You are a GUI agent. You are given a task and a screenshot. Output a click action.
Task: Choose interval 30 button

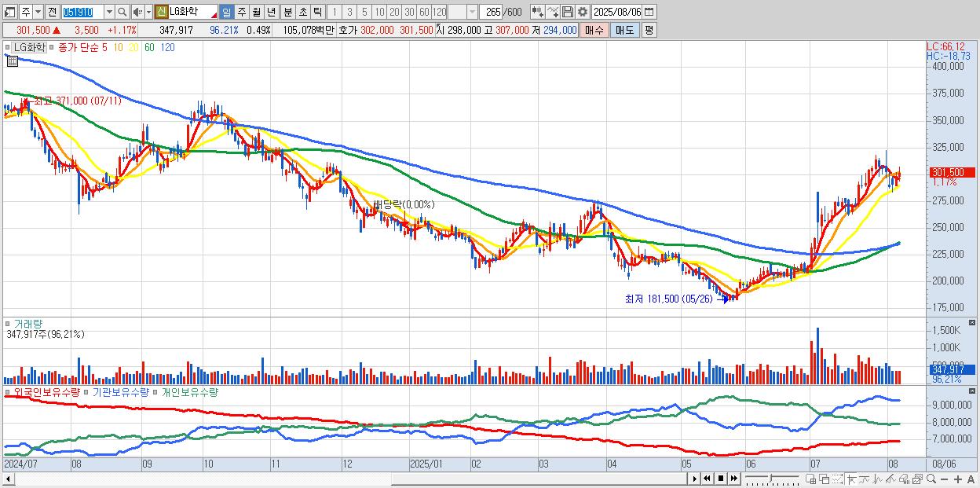(409, 13)
